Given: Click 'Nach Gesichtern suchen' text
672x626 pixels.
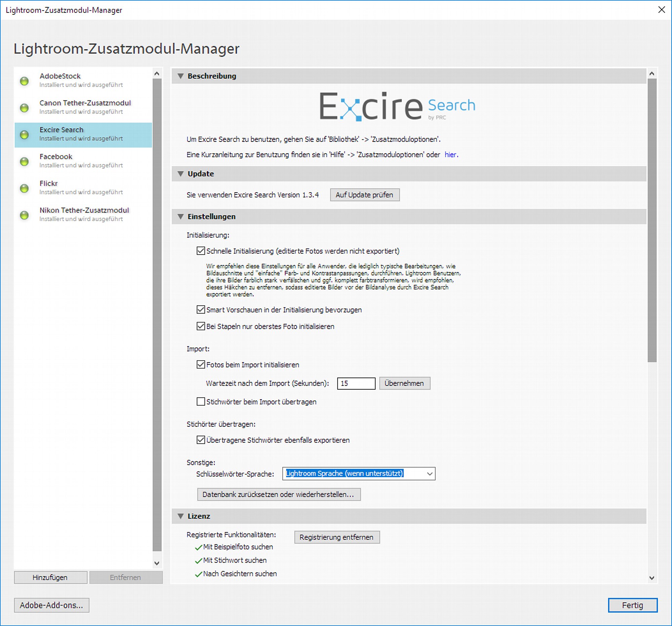Looking at the screenshot, I should 240,574.
